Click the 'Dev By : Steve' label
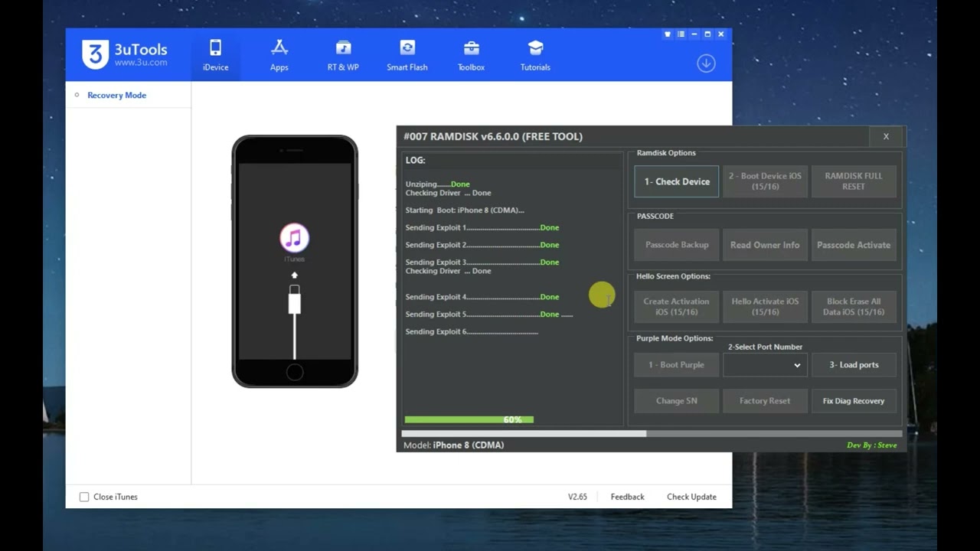Screen dimensions: 980x551 871,445
